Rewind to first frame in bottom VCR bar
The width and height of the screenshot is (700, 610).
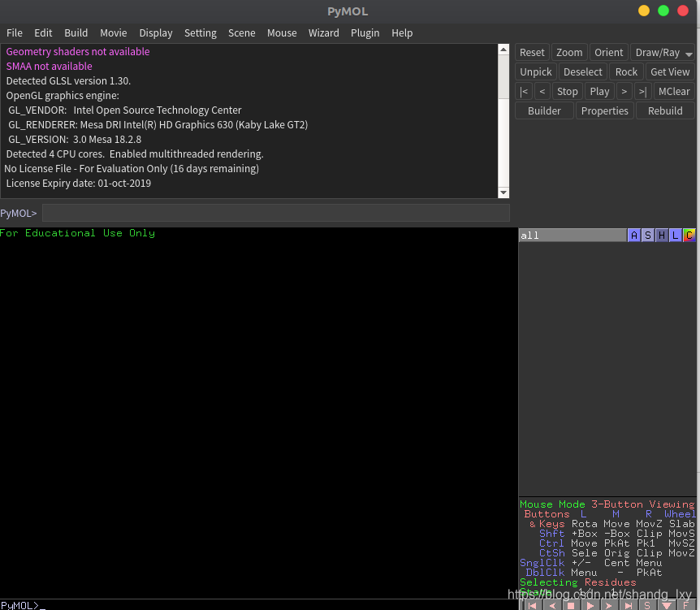[532, 606]
